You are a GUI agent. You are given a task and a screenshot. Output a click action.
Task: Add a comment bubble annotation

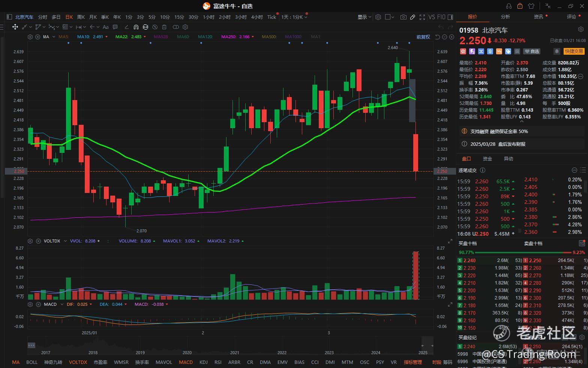[x=115, y=27]
